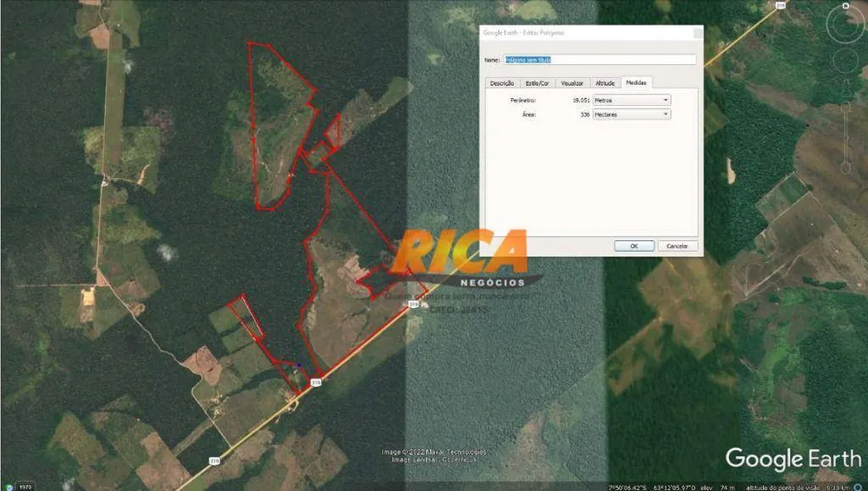Click the elev 74 m status text
The width and height of the screenshot is (868, 491).
718,488
